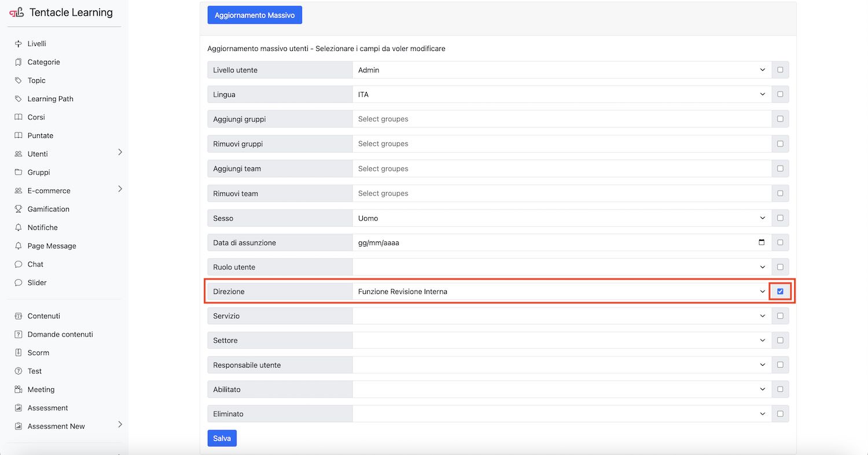This screenshot has height=455, width=868.
Task: Click the Salva button
Action: (x=222, y=438)
